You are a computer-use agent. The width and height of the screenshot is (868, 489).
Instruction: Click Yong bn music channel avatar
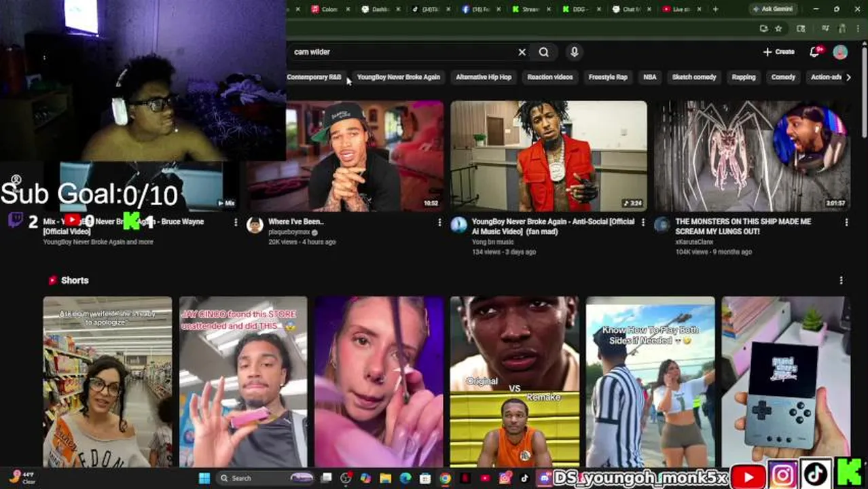[459, 225]
